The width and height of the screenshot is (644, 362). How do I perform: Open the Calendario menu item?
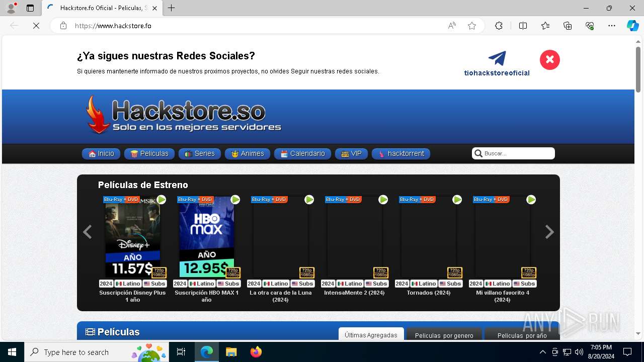click(x=302, y=154)
